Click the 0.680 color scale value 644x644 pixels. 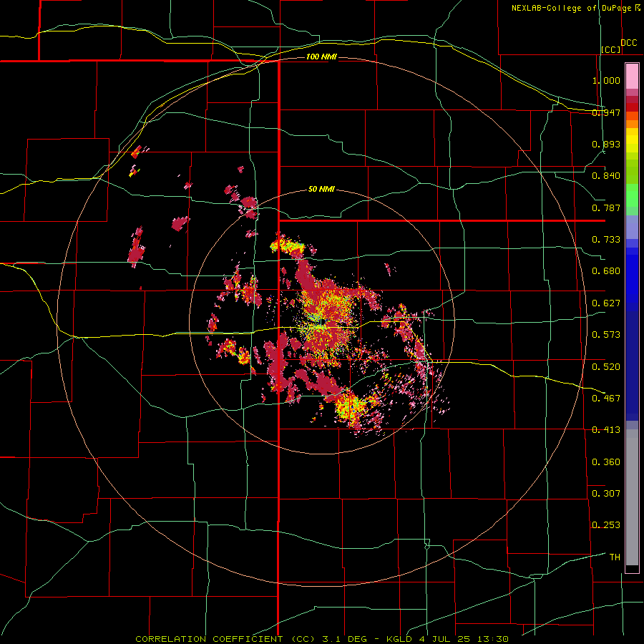coord(606,271)
